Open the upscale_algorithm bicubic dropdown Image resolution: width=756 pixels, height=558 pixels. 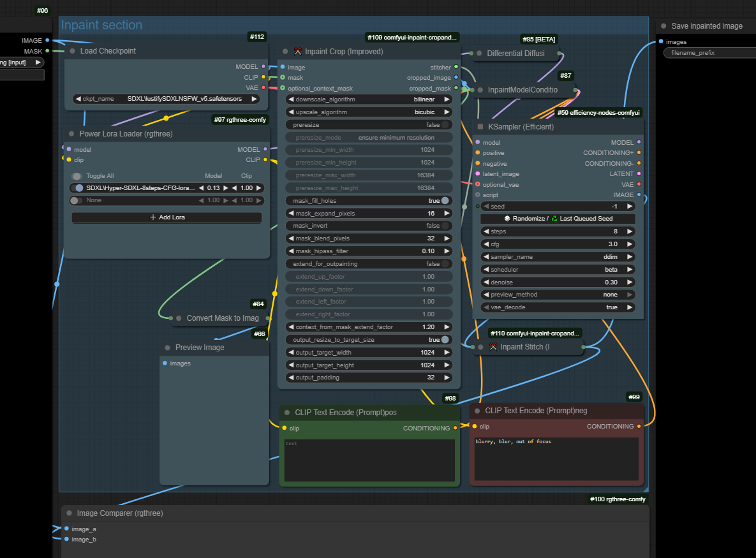pyautogui.click(x=369, y=112)
